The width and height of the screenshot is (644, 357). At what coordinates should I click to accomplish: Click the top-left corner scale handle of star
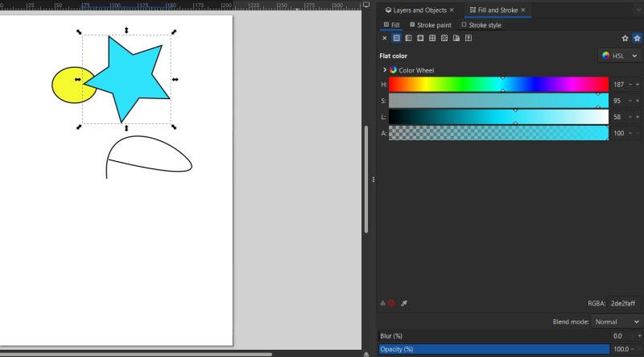pos(79,31)
